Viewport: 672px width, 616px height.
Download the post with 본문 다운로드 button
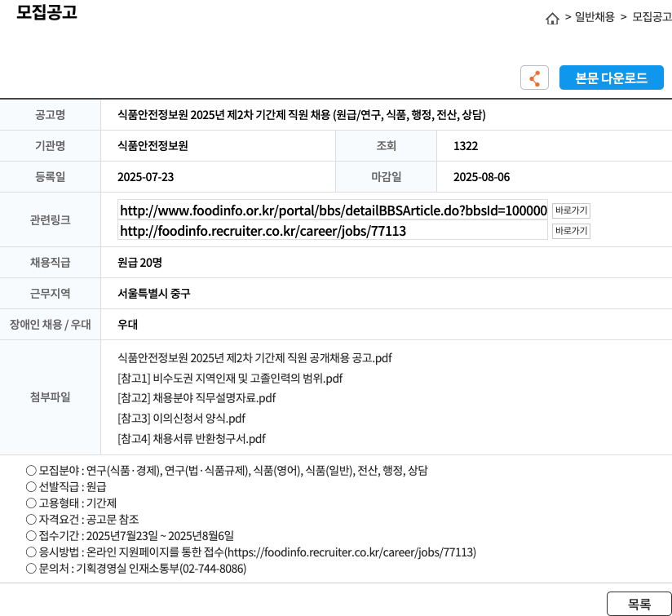coord(611,78)
